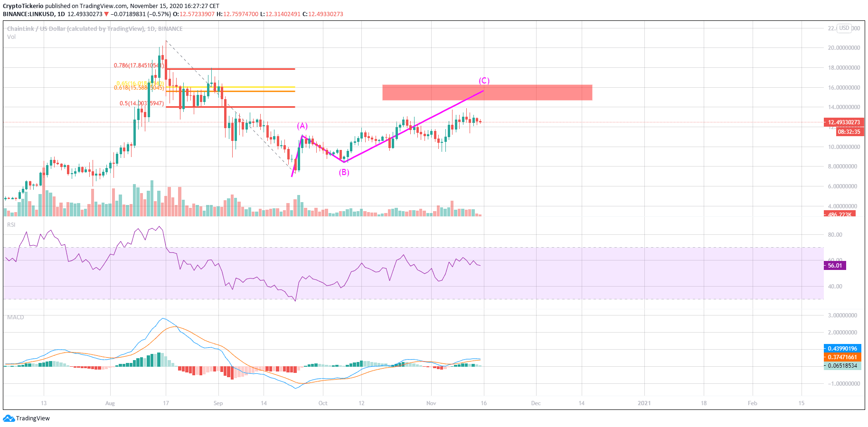868x427 pixels.
Task: Click the Nov date on time axis
Action: (x=431, y=403)
